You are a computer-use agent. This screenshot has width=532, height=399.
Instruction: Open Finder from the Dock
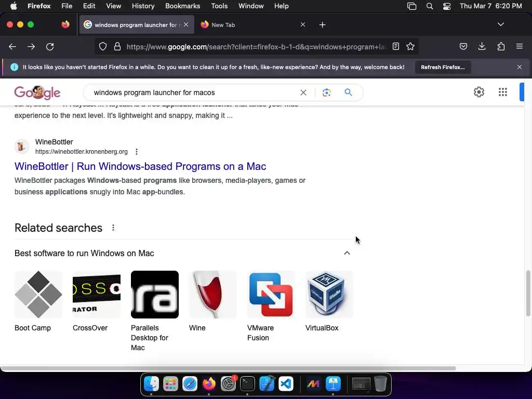151,384
